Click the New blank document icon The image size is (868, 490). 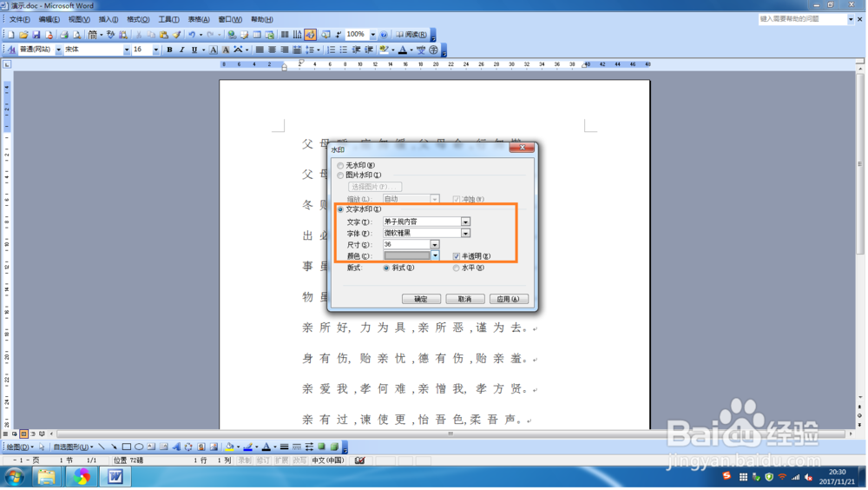[x=10, y=35]
